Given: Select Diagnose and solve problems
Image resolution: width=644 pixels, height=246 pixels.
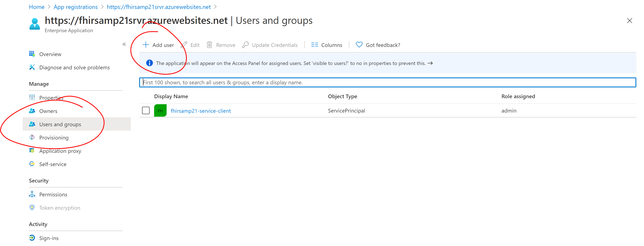Looking at the screenshot, I should tap(74, 67).
